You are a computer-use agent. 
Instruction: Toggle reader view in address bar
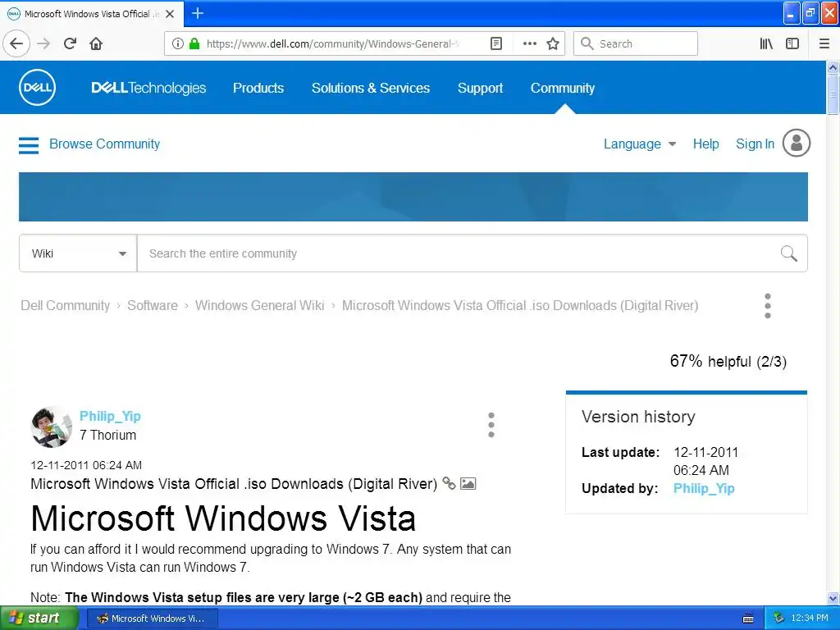496,43
